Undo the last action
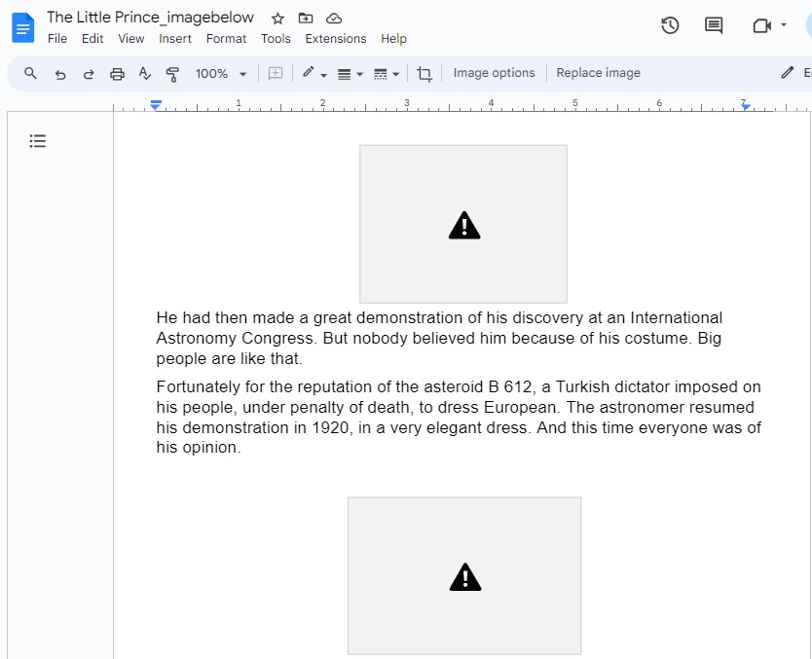Screen dimensions: 812x659 tap(60, 73)
